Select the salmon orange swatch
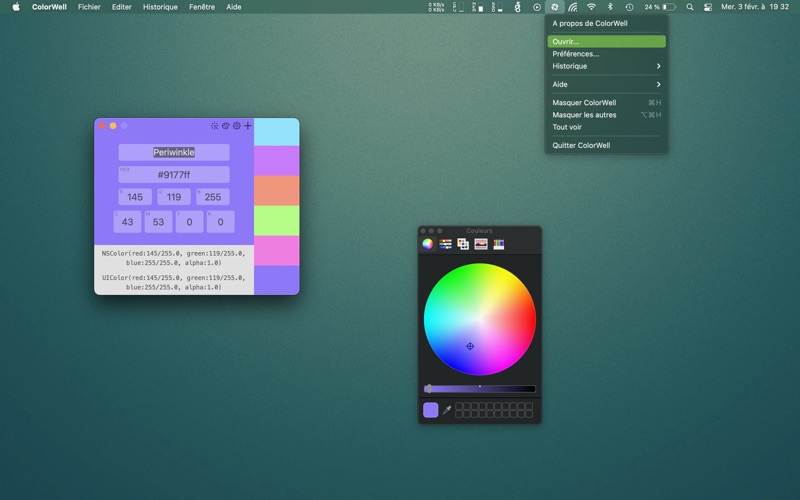Screen dimensions: 800x500 tap(277, 191)
